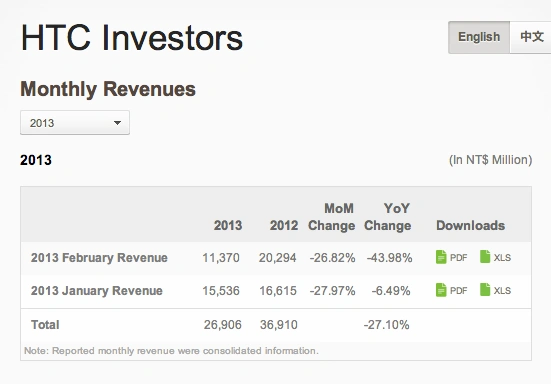Open the 2013 February Revenue row

coord(276,258)
